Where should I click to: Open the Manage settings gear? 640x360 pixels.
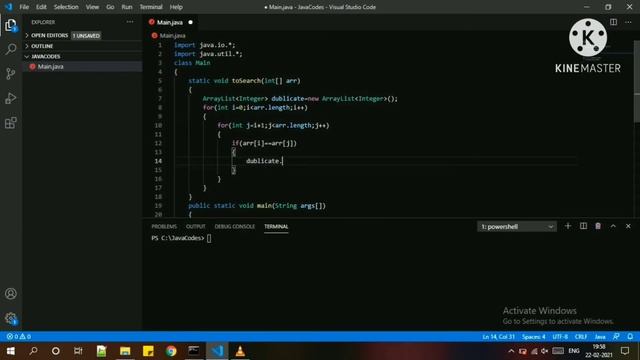(x=11, y=318)
